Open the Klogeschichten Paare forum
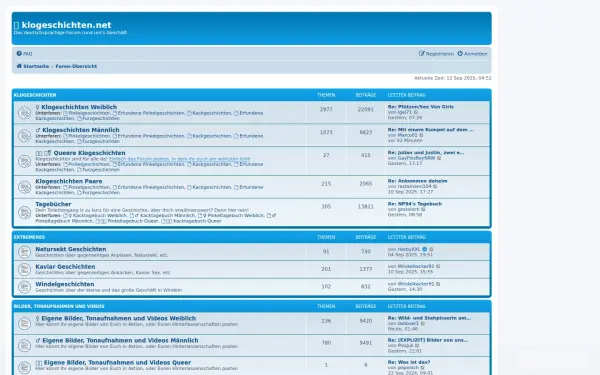Screen dimensions: 600x375 [69, 181]
